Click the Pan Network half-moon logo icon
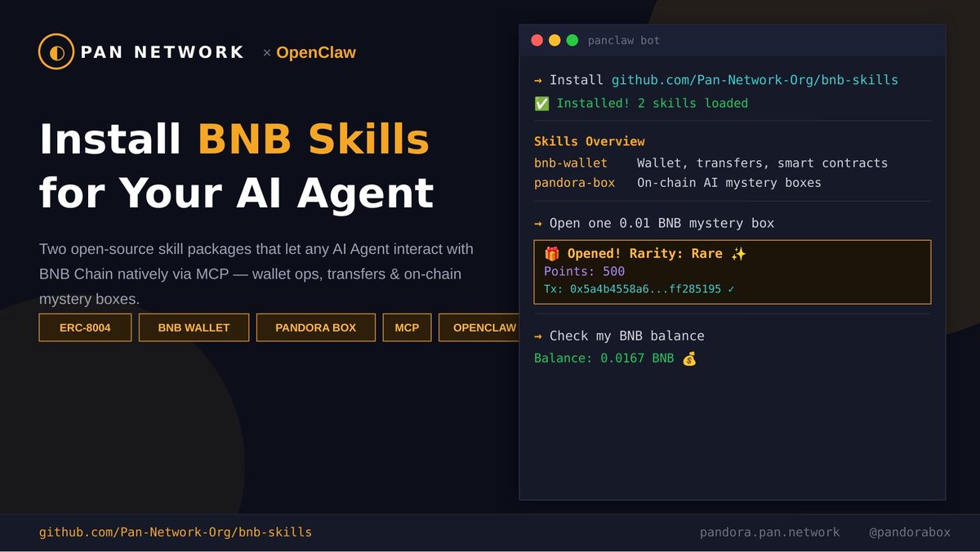The image size is (980, 552). coord(56,51)
